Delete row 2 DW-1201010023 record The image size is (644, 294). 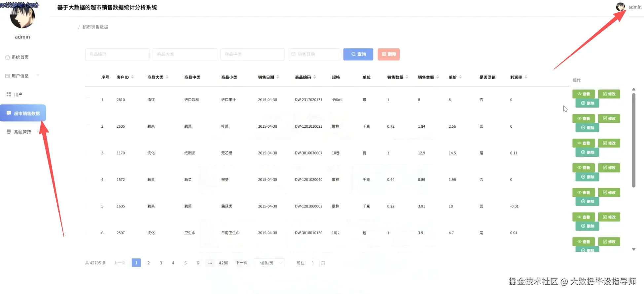[x=587, y=128]
